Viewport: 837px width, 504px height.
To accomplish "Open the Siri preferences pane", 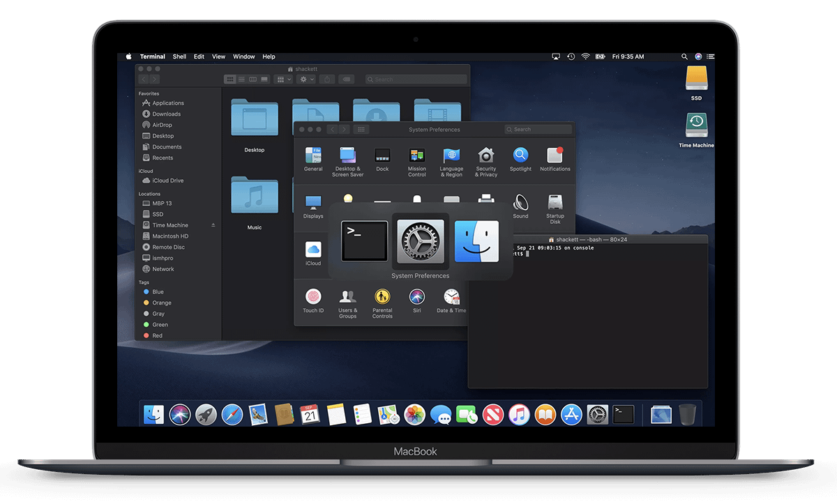I will (417, 300).
